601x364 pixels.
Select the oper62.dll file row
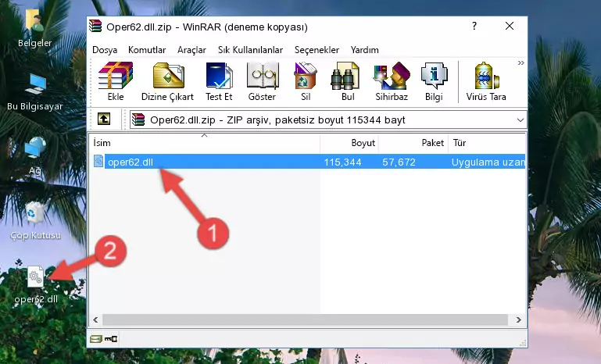tap(308, 162)
